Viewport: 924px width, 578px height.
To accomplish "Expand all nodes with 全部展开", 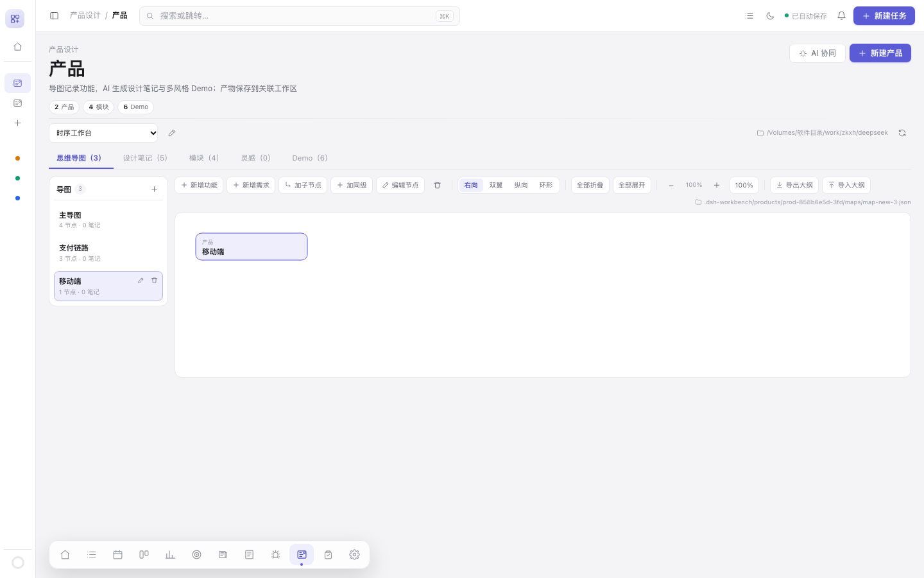I will (632, 185).
